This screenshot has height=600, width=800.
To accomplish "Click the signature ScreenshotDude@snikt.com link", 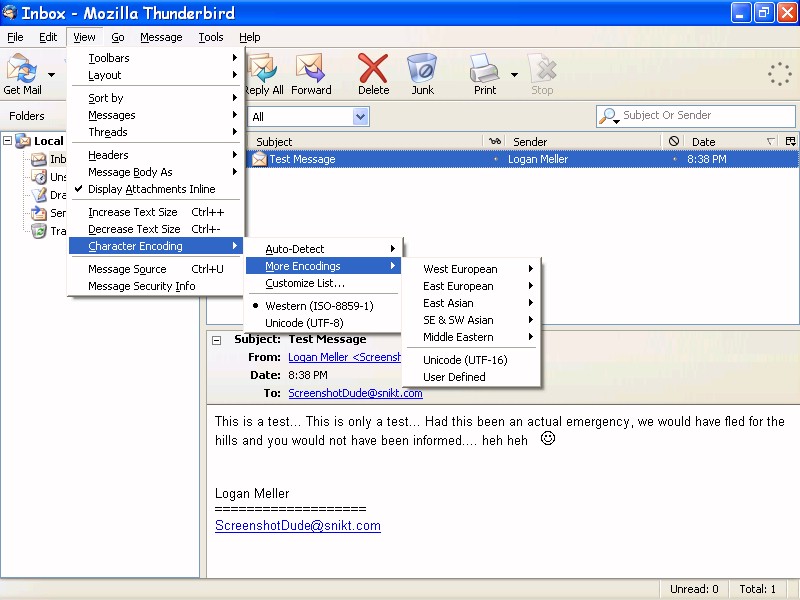I will tap(298, 526).
